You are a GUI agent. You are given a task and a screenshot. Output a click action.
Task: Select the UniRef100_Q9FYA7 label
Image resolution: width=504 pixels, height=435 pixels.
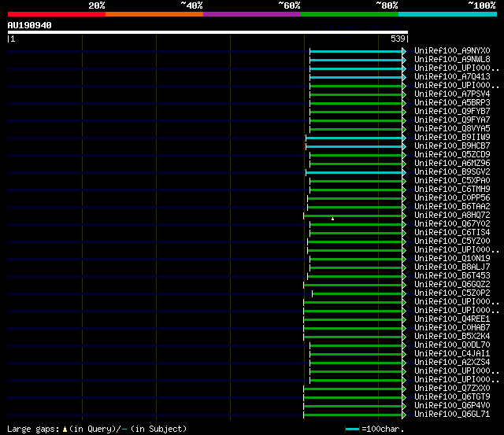[452, 120]
